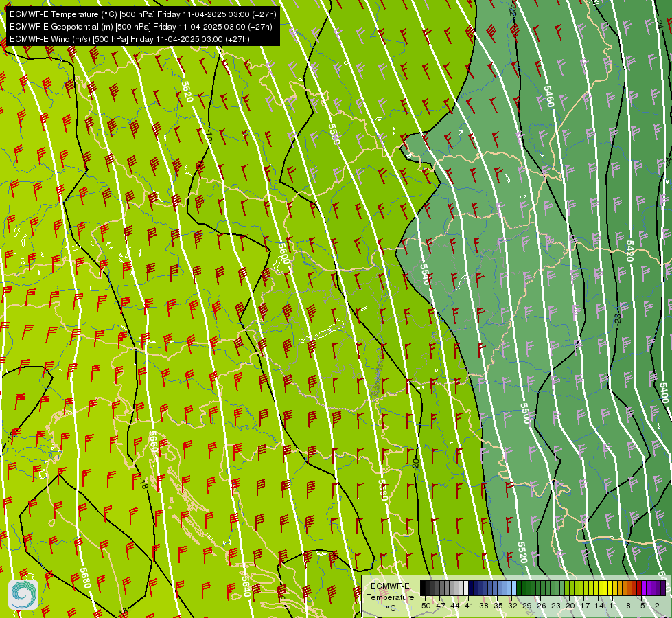Click the 5420 geopotential contour label
This screenshot has height=618, width=672.
click(629, 251)
